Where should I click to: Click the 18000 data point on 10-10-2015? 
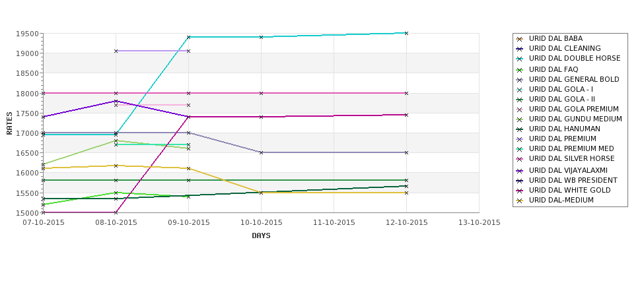coord(261,93)
